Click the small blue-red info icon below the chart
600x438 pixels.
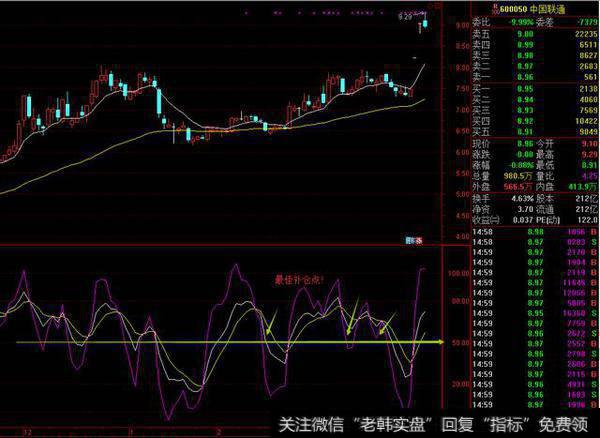[x=414, y=241]
